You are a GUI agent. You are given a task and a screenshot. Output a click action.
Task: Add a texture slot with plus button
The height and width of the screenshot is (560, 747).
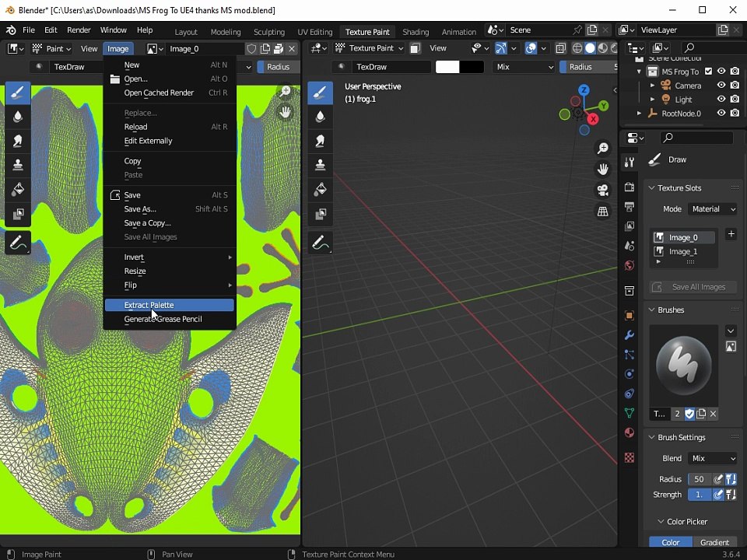pos(731,234)
